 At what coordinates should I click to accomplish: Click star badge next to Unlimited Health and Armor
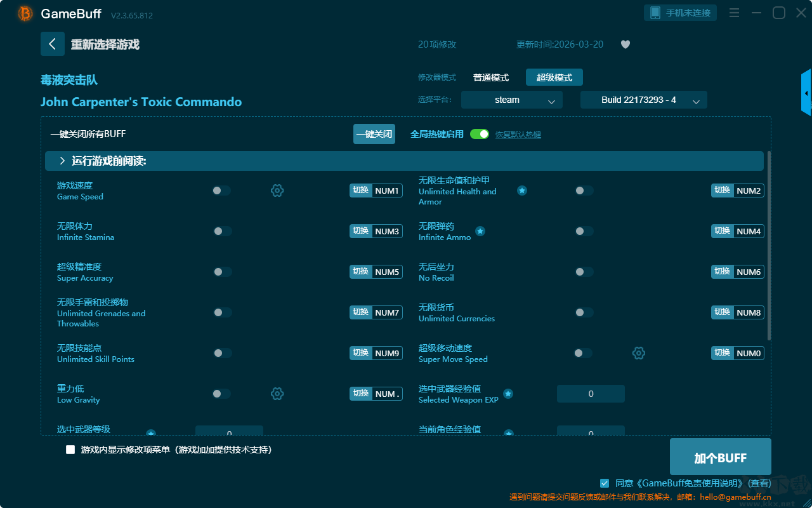522,190
